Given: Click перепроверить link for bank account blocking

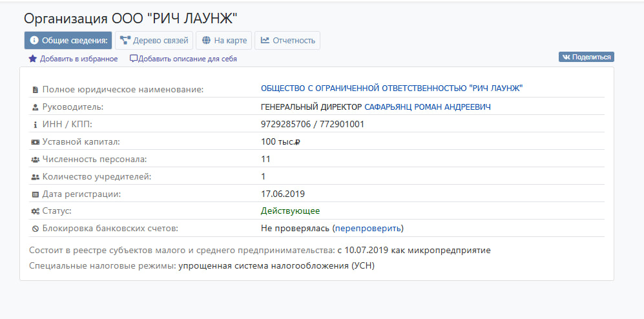Looking at the screenshot, I should [x=368, y=228].
